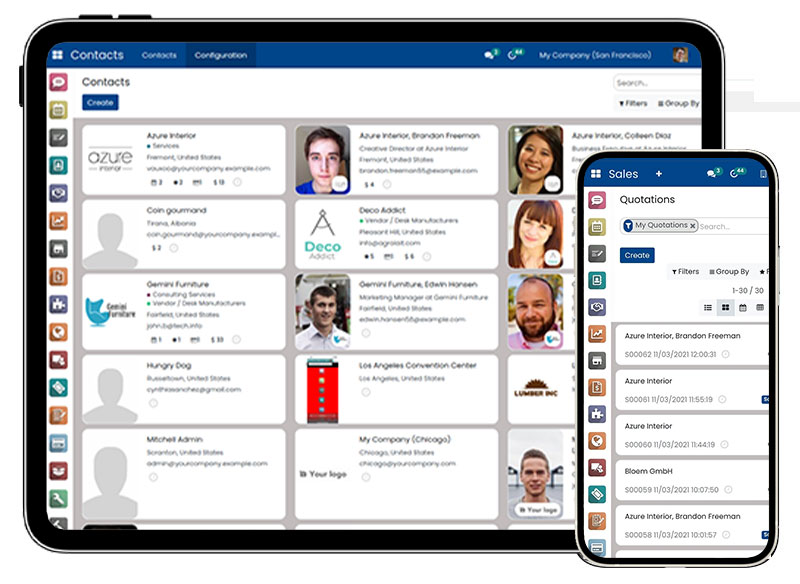
Task: Open the teal Events ticket icon on tablet
Action: (x=58, y=388)
